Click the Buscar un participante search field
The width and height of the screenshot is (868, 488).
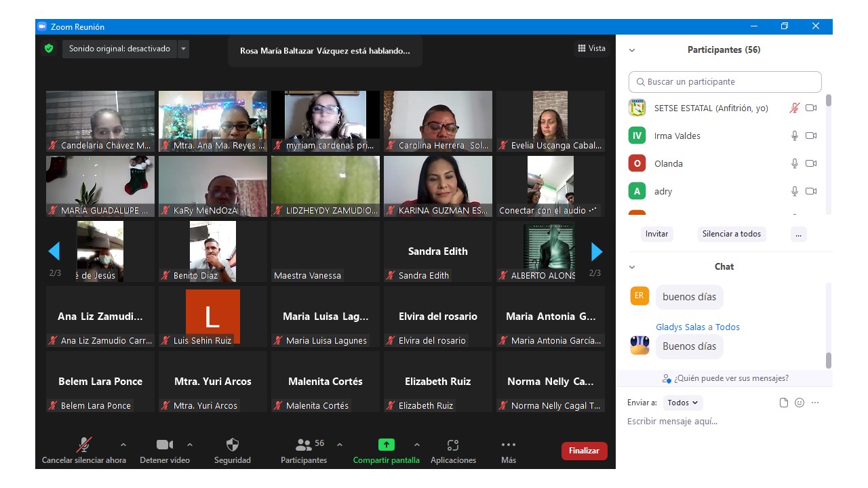[725, 82]
